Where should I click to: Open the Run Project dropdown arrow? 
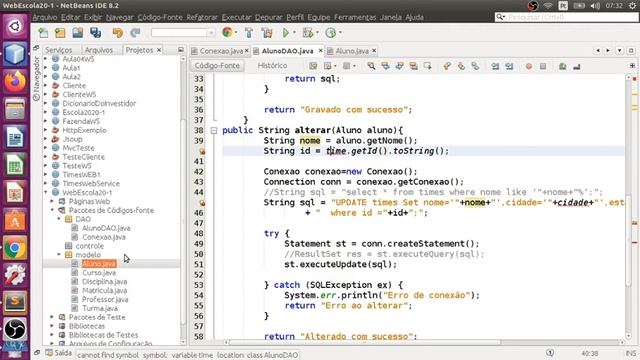[294, 33]
